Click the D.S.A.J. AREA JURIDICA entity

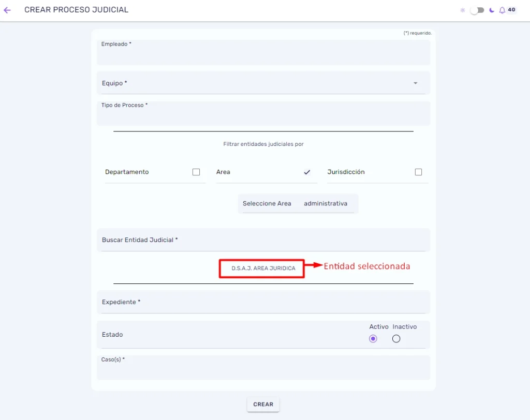pos(263,268)
